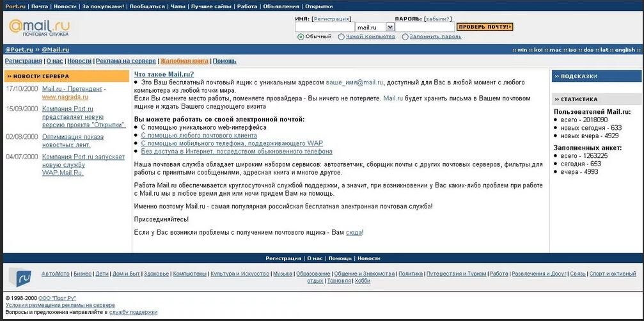644x321 pixels.
Task: Switch encoding to dos
Action: 588,50
